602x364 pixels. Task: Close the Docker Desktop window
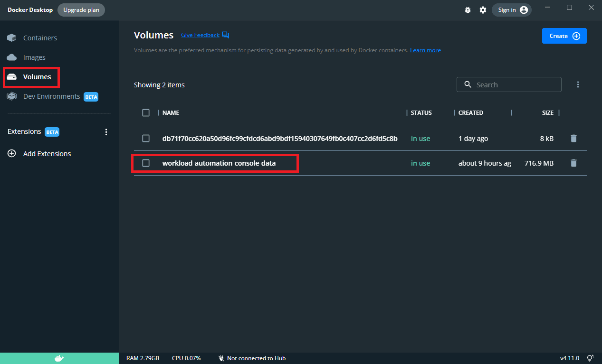pos(591,8)
